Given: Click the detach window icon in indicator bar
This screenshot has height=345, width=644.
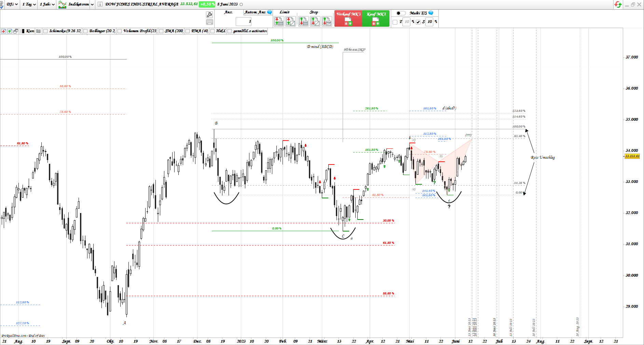Looking at the screenshot, I should [16, 31].
